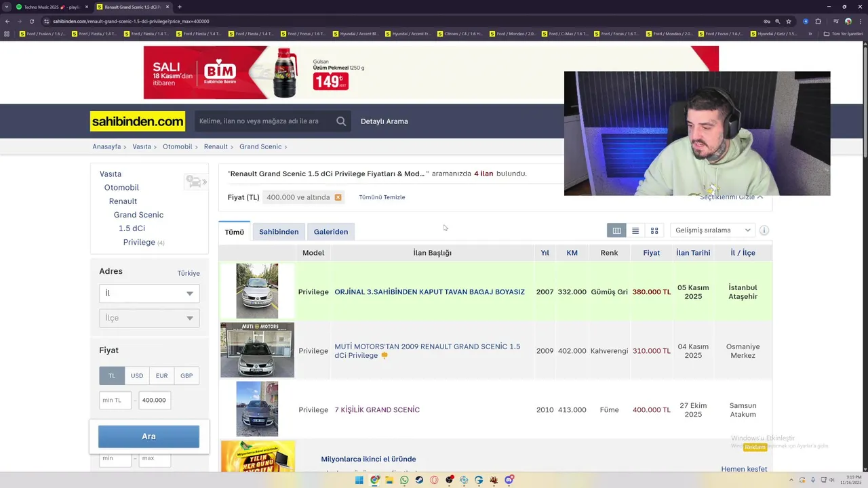Screen dimensions: 868x488
Task: Sort by the KM column header
Action: point(572,253)
